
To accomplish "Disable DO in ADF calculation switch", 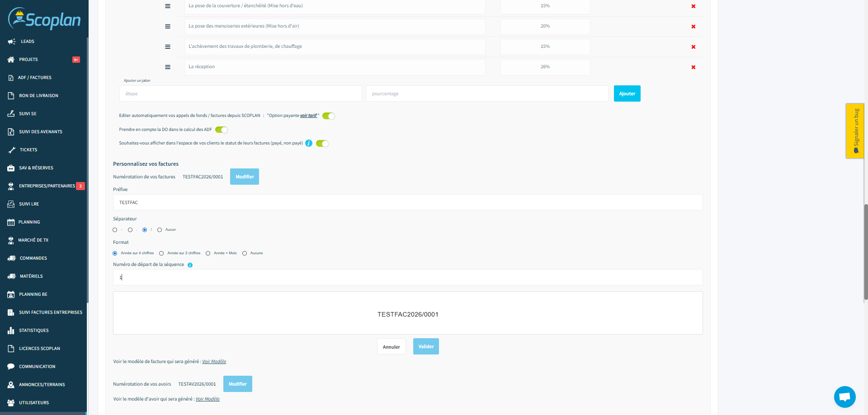I will [x=222, y=130].
